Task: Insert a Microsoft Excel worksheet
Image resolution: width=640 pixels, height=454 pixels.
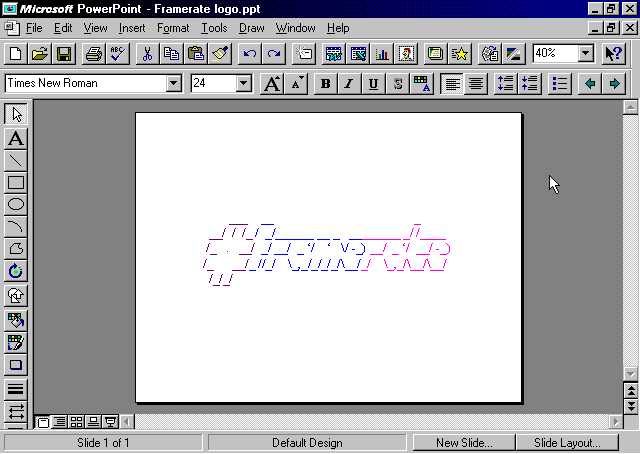Action: coord(358,53)
